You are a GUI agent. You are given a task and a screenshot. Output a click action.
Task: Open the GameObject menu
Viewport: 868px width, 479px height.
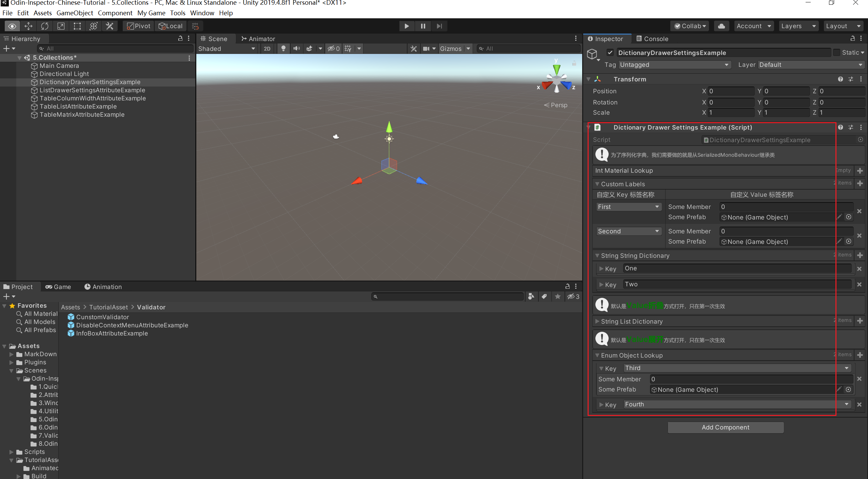[75, 13]
